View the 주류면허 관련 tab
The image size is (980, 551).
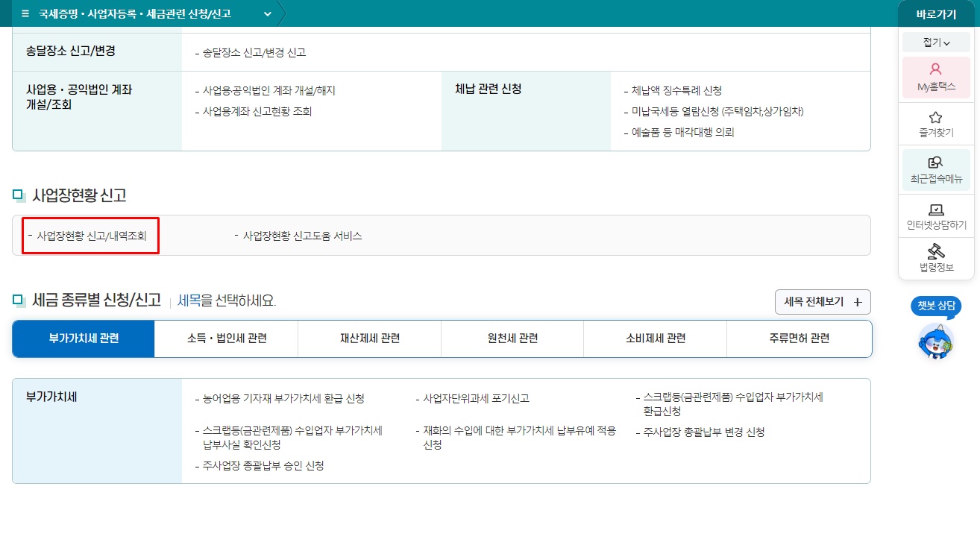pos(798,338)
